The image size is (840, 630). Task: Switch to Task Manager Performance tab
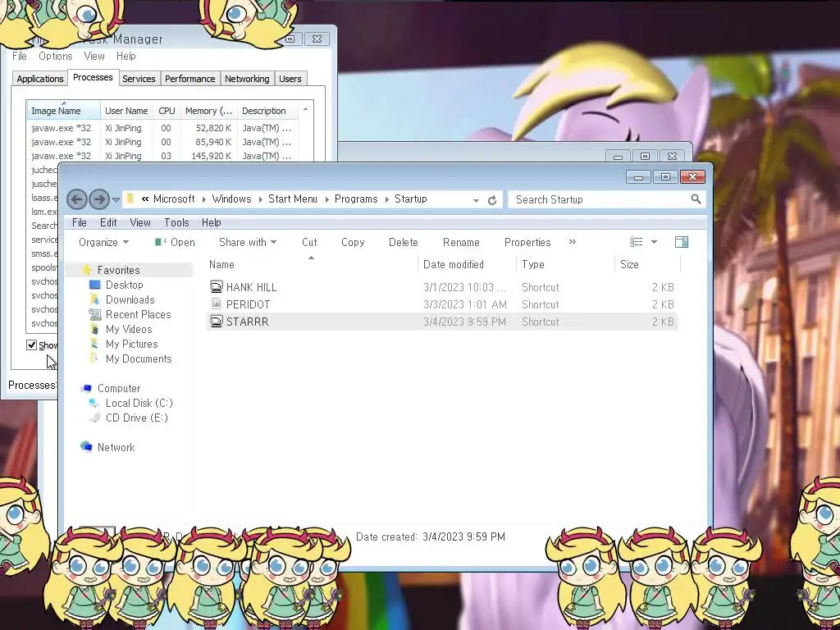[189, 79]
